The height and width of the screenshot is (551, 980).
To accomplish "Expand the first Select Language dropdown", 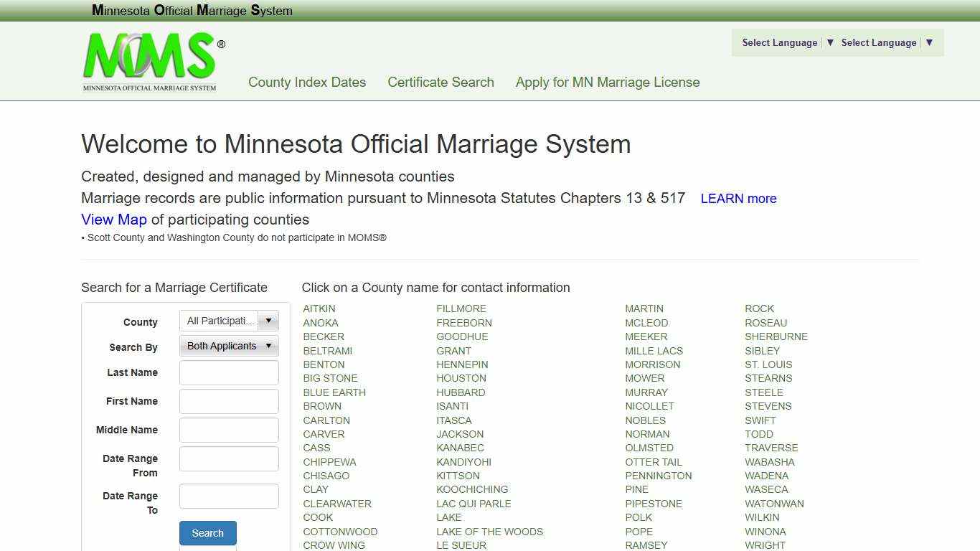I will (785, 42).
